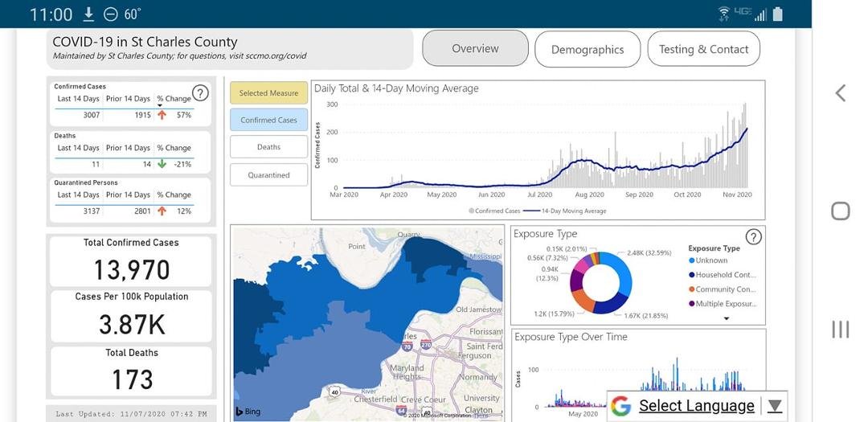Click Multiple Exposur... in the Exposure Type legend
The image size is (868, 422).
tap(723, 304)
